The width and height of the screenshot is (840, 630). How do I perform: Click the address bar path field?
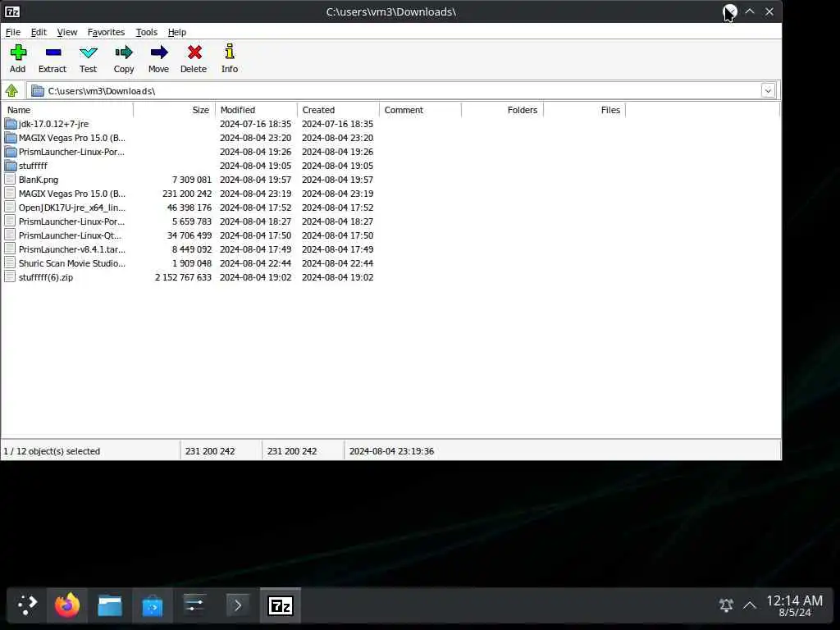[x=394, y=90]
